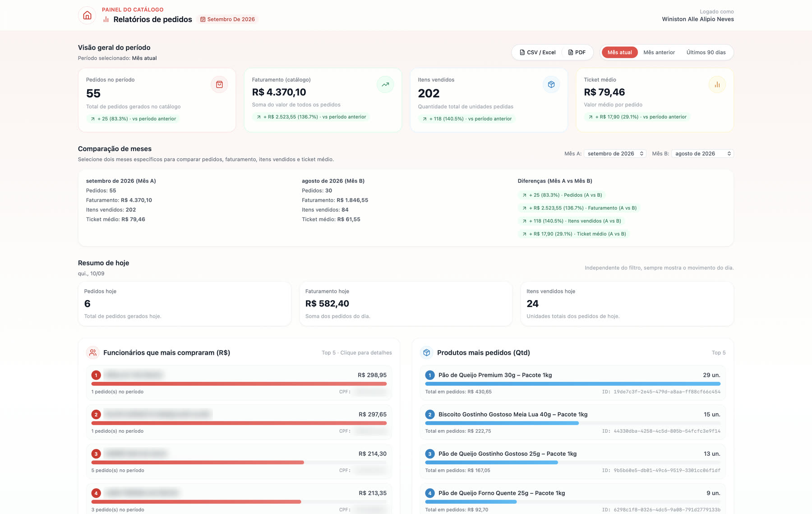Select the Mês atual period filter
This screenshot has height=514, width=812.
point(619,52)
